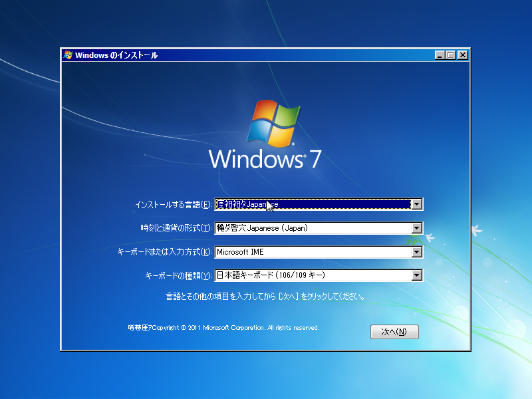The height and width of the screenshot is (399, 532).
Task: Open the キーボードまたは入力方式 dropdown arrow
Action: tap(417, 252)
